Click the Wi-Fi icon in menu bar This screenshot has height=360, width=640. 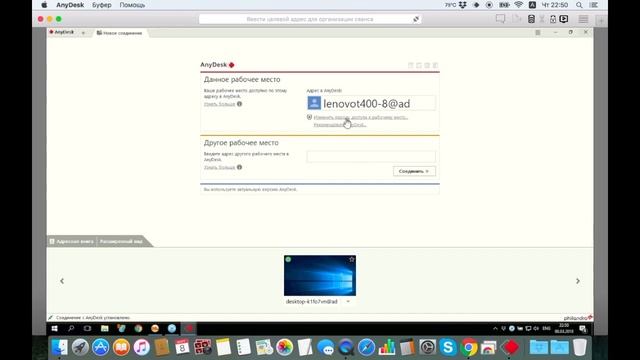pos(518,5)
